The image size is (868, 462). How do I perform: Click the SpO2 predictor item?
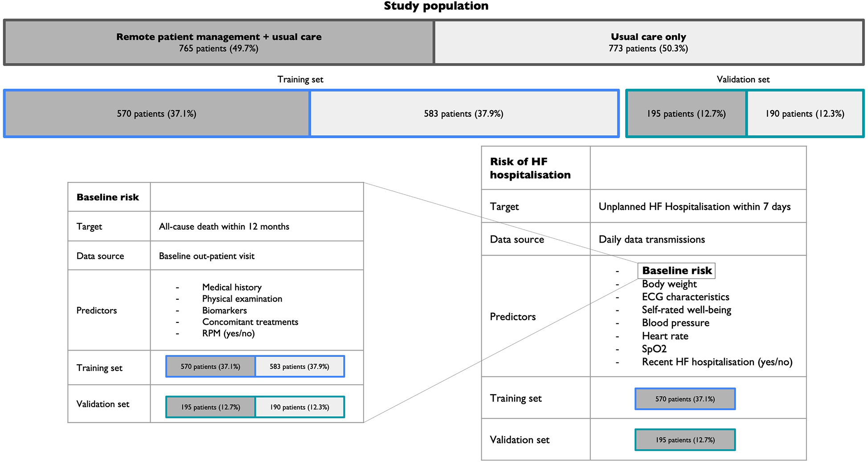pyautogui.click(x=654, y=349)
